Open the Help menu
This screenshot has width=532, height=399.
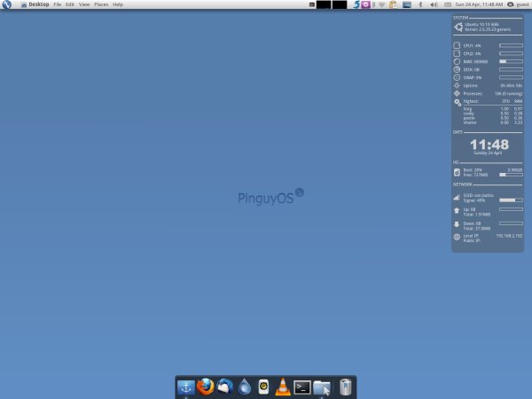(x=118, y=5)
